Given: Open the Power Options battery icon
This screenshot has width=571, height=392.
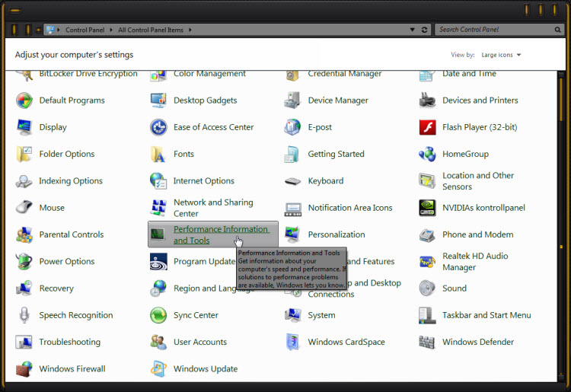Looking at the screenshot, I should click(24, 261).
